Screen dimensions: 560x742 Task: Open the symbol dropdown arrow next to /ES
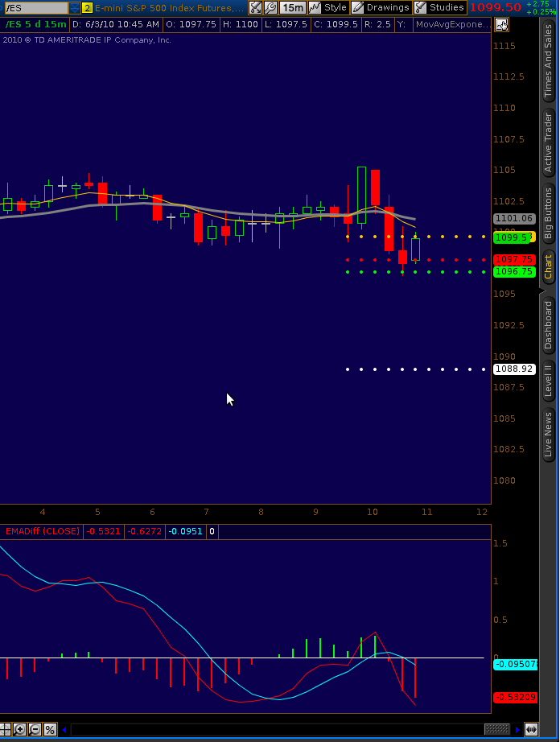tap(75, 7)
